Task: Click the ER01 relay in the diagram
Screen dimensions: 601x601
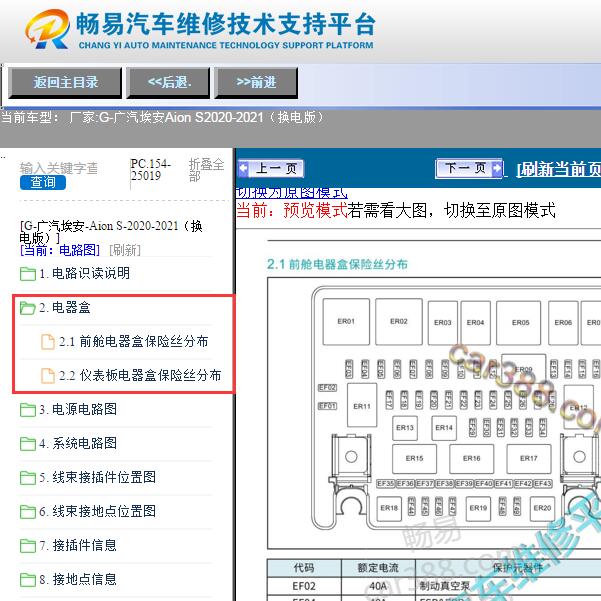Action: coord(346,322)
